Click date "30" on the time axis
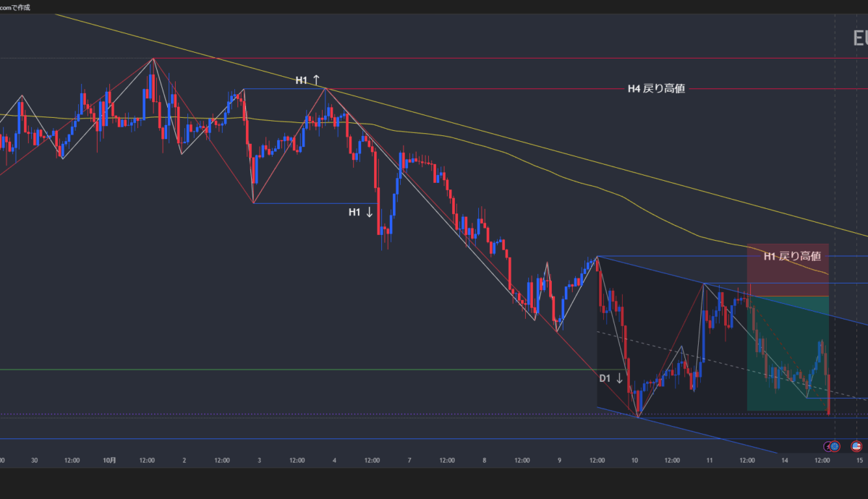This screenshot has width=868, height=499. [x=34, y=460]
